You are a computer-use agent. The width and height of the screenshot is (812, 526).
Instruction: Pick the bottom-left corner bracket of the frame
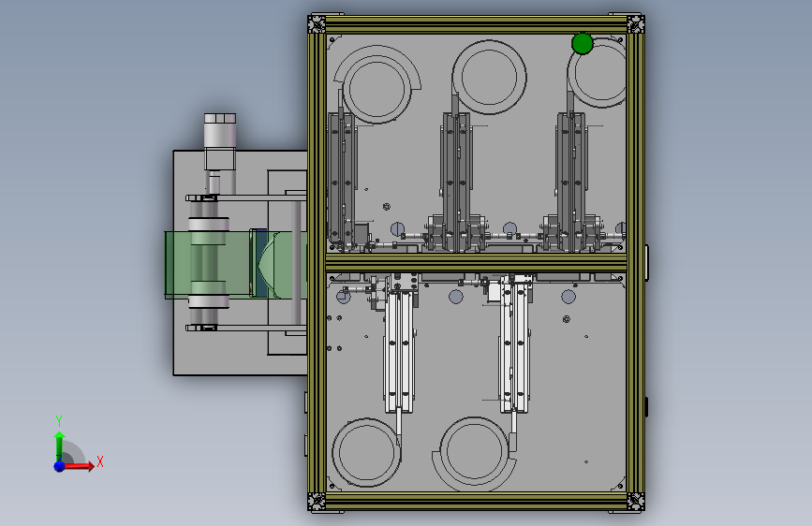click(317, 501)
